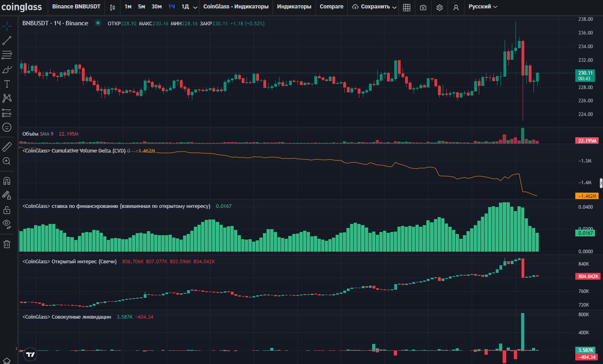Image resolution: width=603 pixels, height=364 pixels.
Task: Click the coinglass logo
Action: (x=22, y=7)
